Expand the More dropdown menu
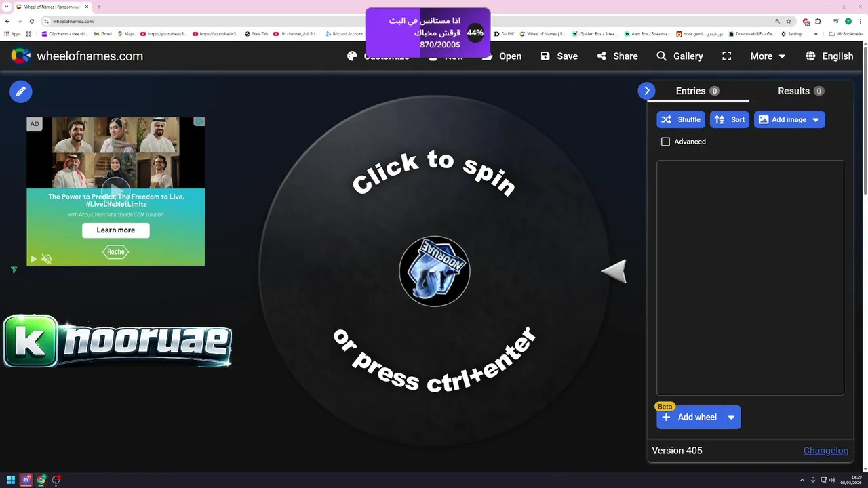The image size is (868, 488). tap(768, 56)
